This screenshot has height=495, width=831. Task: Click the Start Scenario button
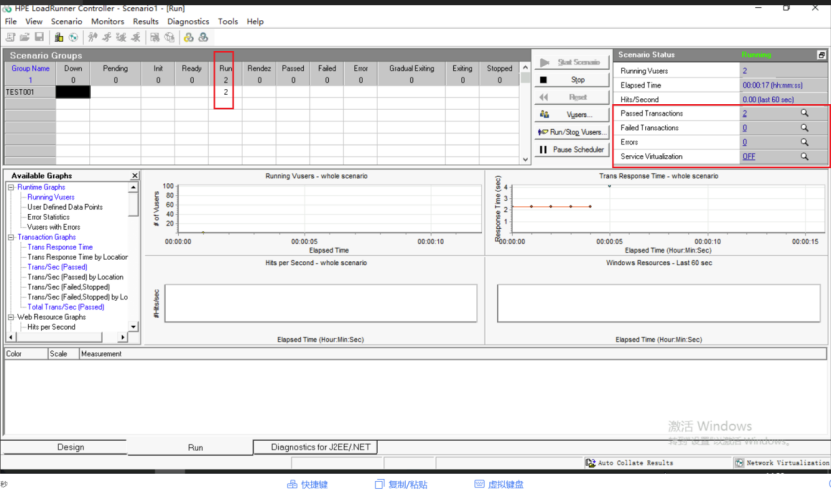[x=572, y=62]
